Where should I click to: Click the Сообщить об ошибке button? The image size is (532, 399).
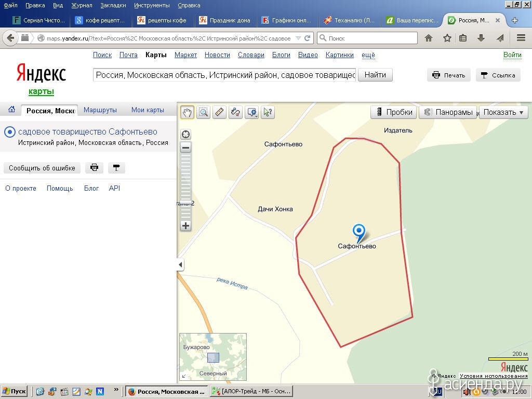42,168
